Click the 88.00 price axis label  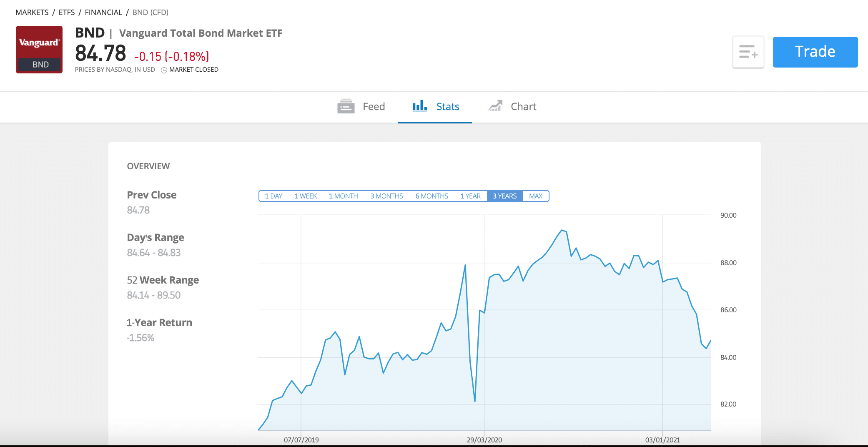728,263
